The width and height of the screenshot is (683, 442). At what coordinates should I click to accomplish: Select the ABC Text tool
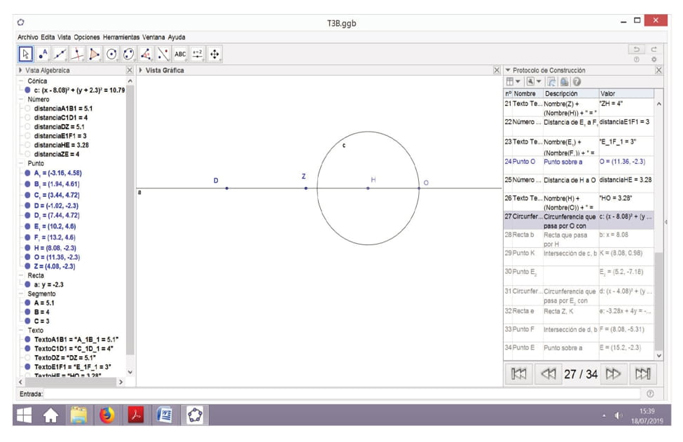[180, 54]
